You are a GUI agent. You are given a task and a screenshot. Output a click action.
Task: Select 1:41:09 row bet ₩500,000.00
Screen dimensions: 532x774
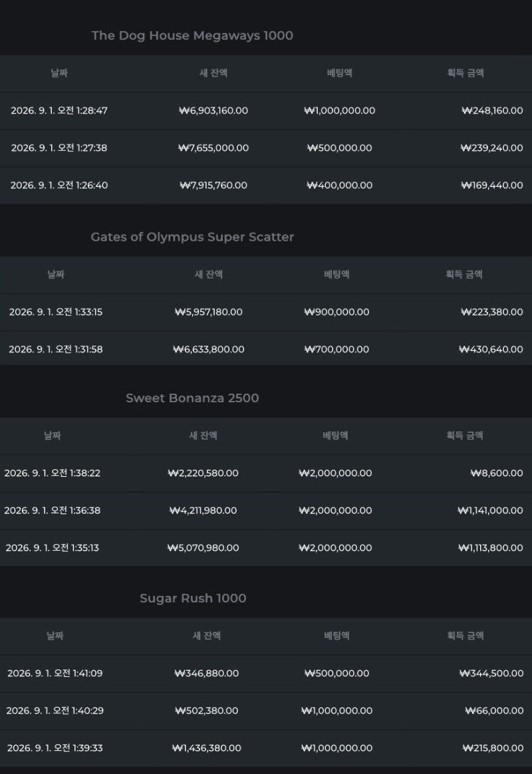pyautogui.click(x=336, y=674)
